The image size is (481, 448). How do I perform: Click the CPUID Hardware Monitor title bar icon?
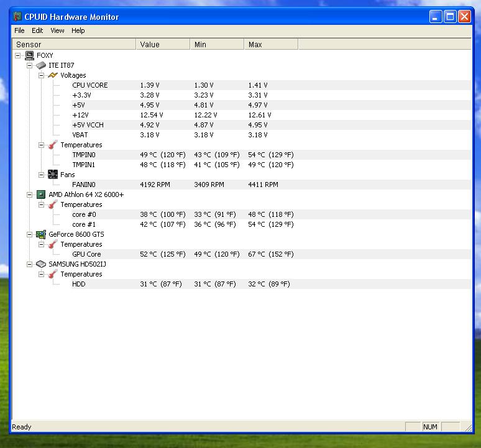tap(17, 17)
